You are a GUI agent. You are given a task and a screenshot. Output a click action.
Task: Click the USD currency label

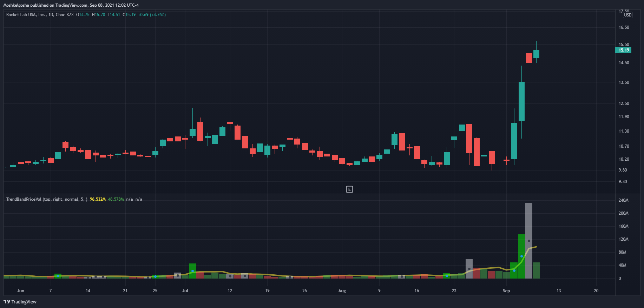tap(627, 15)
